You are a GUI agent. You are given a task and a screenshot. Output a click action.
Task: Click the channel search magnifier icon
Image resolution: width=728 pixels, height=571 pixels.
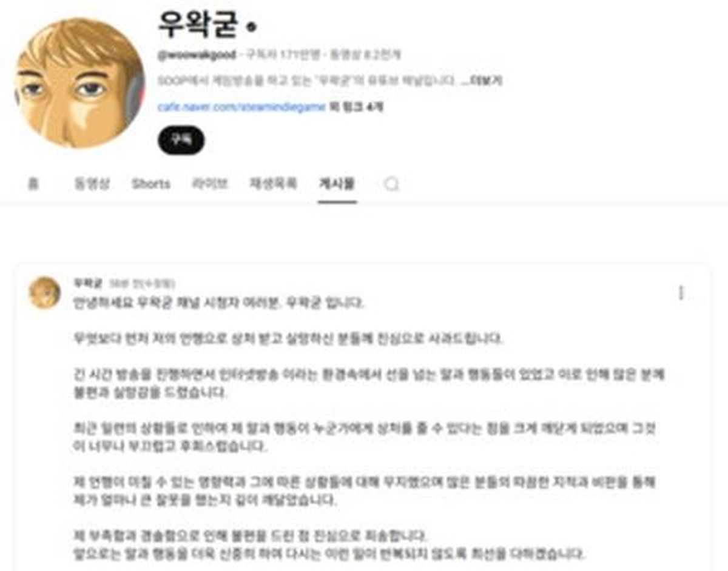click(392, 184)
